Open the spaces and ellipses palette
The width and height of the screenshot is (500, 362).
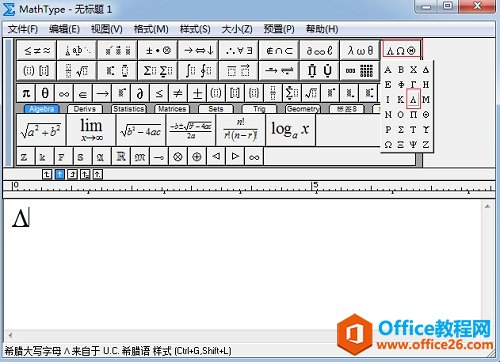pyautogui.click(x=77, y=50)
